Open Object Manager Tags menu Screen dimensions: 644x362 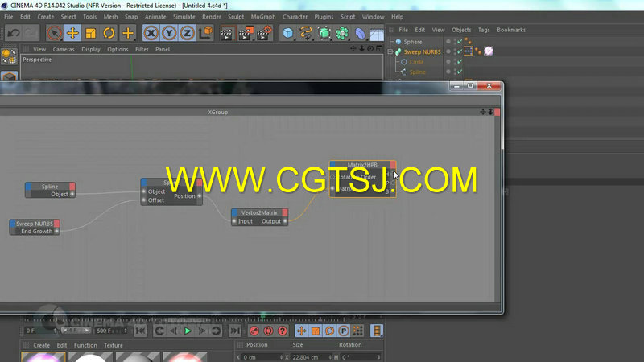pos(484,30)
